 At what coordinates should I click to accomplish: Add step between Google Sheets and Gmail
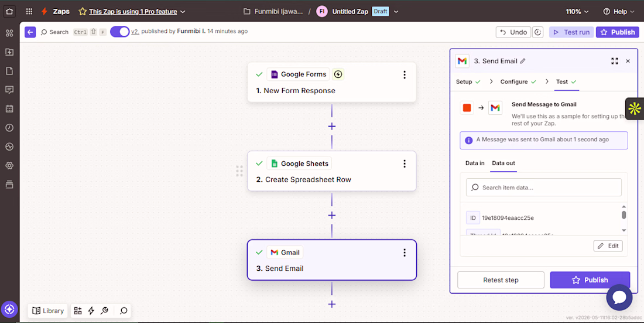coord(332,215)
